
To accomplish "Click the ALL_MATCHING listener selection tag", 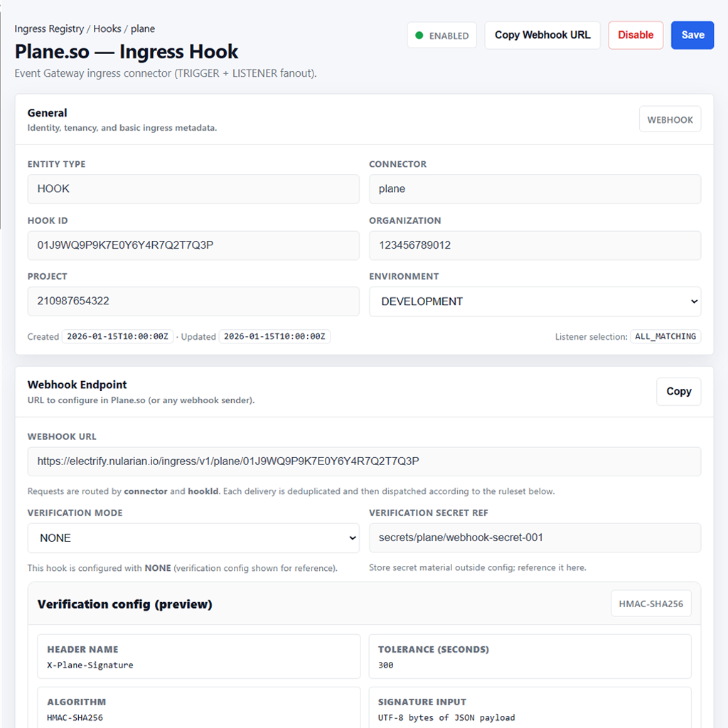I will point(665,337).
